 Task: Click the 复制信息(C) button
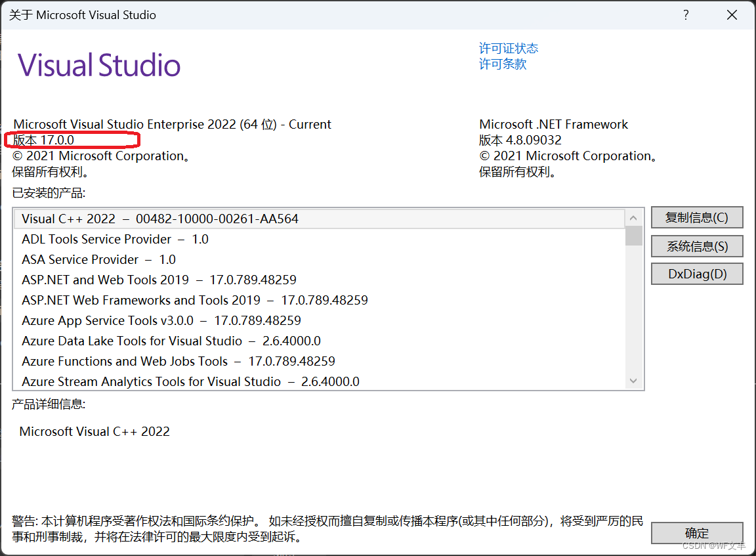pos(697,217)
